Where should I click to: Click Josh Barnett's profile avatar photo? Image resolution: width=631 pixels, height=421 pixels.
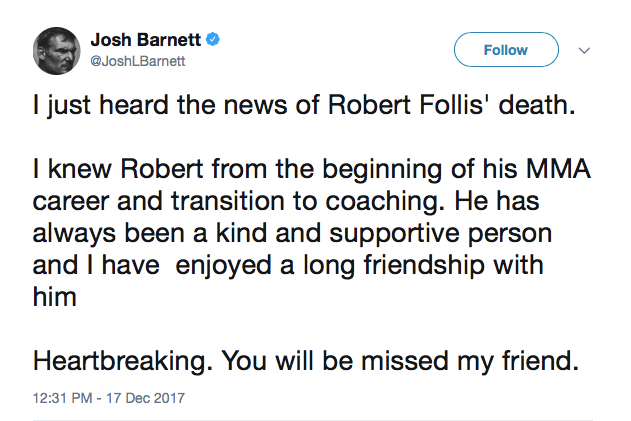tap(58, 50)
